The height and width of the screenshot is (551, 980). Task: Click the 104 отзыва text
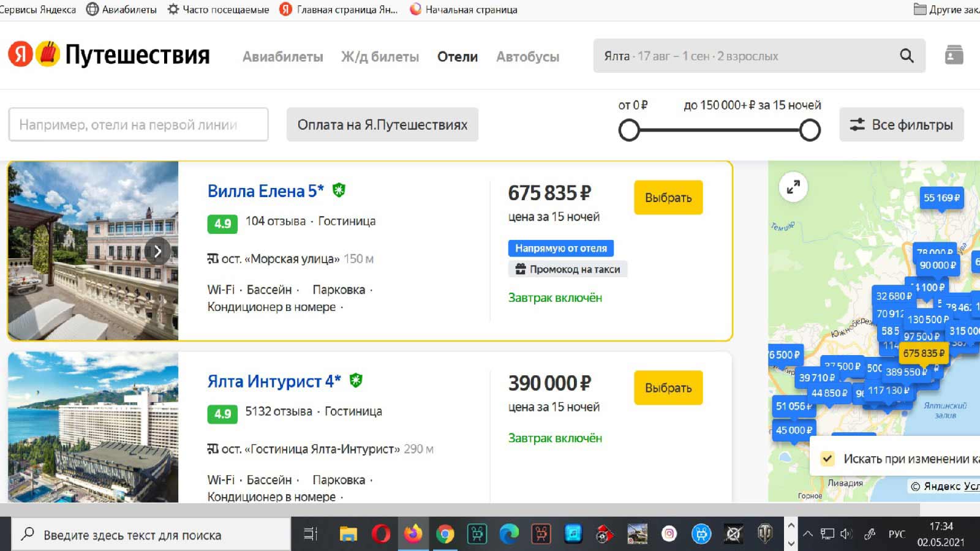tap(276, 221)
